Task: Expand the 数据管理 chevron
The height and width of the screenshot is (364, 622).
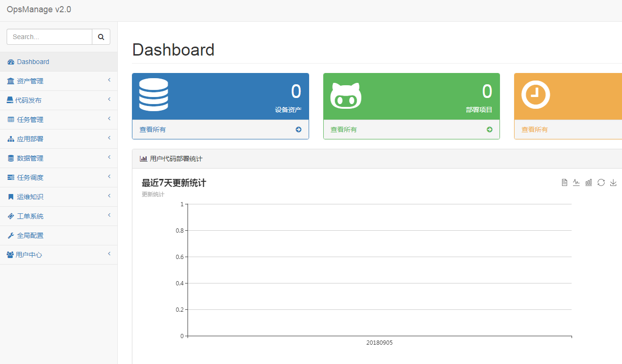Action: coord(109,157)
